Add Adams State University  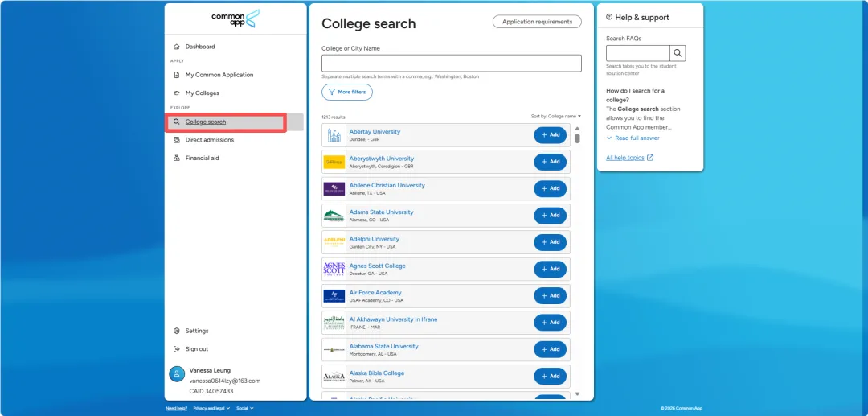pyautogui.click(x=551, y=216)
